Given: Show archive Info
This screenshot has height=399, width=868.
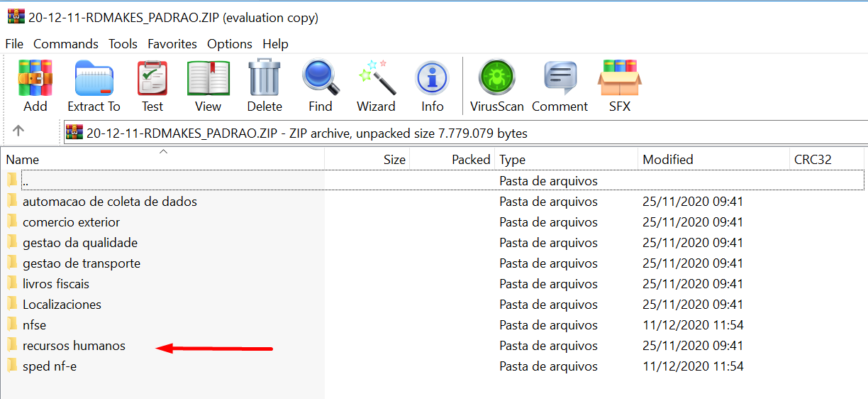Looking at the screenshot, I should pos(433,78).
